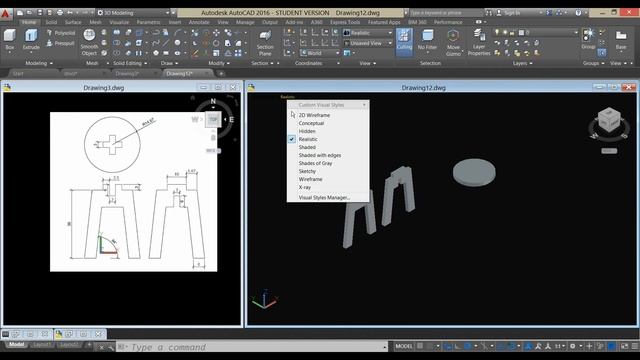Click the print icon in quick access toolbar

(x=60, y=13)
